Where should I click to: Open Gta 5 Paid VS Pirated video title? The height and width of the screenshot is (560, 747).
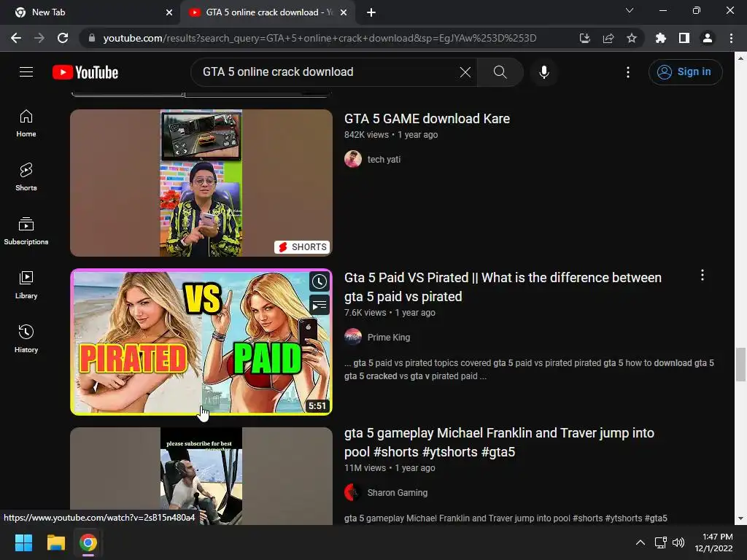pos(503,287)
